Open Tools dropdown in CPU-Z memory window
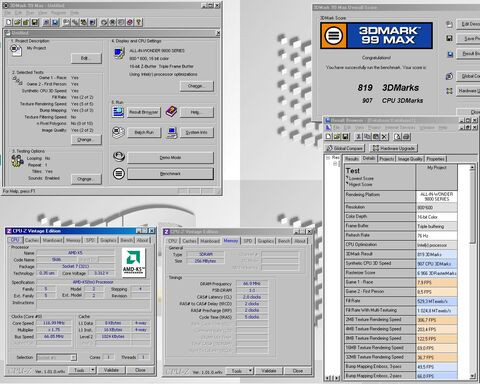The image size is (480, 384). [250, 371]
